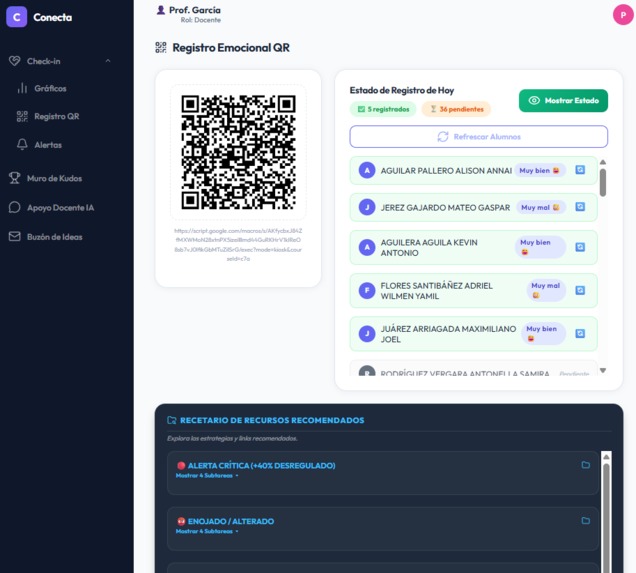Expand Alerta Crítica Mostrar 4 Subtareas

[x=207, y=476]
